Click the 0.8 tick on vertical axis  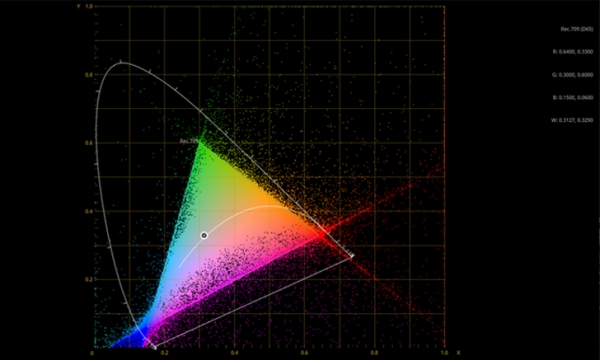click(x=88, y=75)
